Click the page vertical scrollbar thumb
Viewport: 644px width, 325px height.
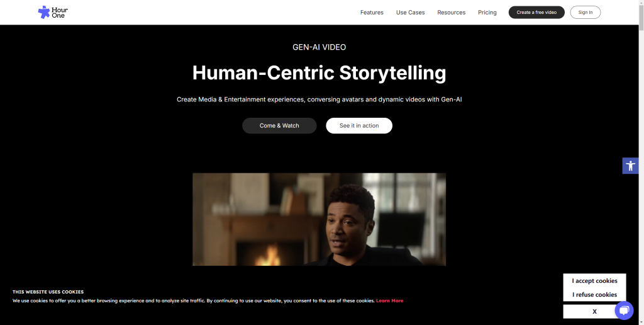641,18
